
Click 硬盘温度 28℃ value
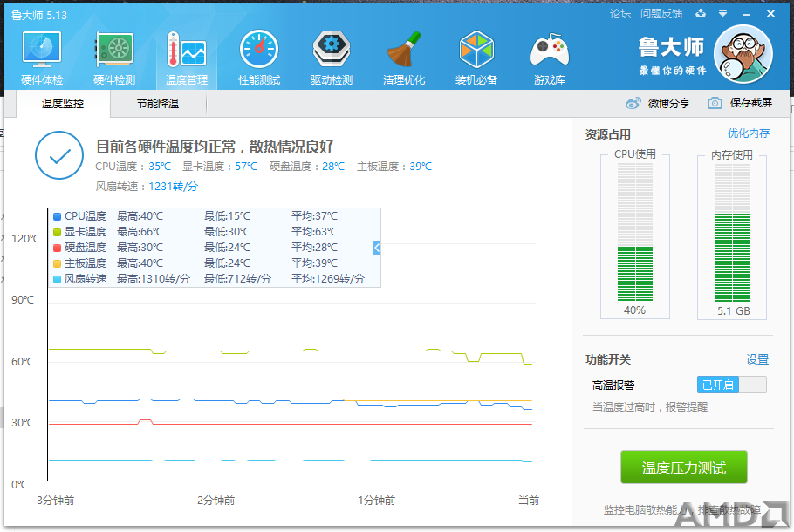pos(333,166)
